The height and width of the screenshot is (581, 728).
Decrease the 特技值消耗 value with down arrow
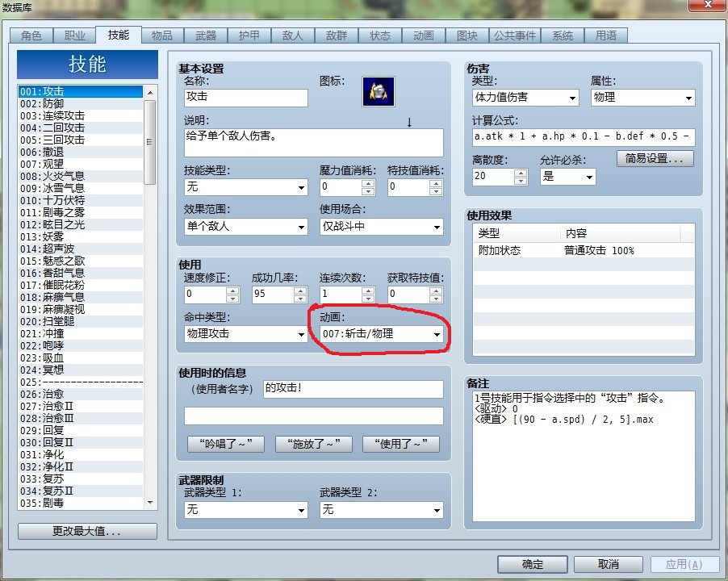[436, 191]
